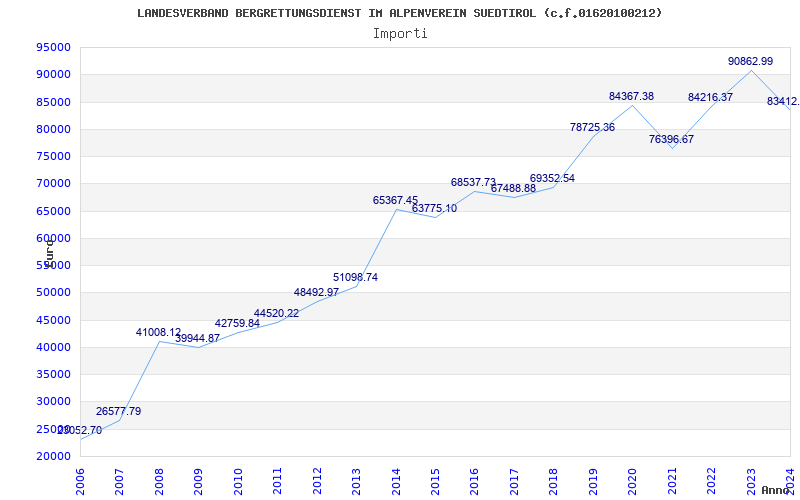This screenshot has width=800, height=500.
Task: Select the 84216.37 value label
Action: pos(710,97)
